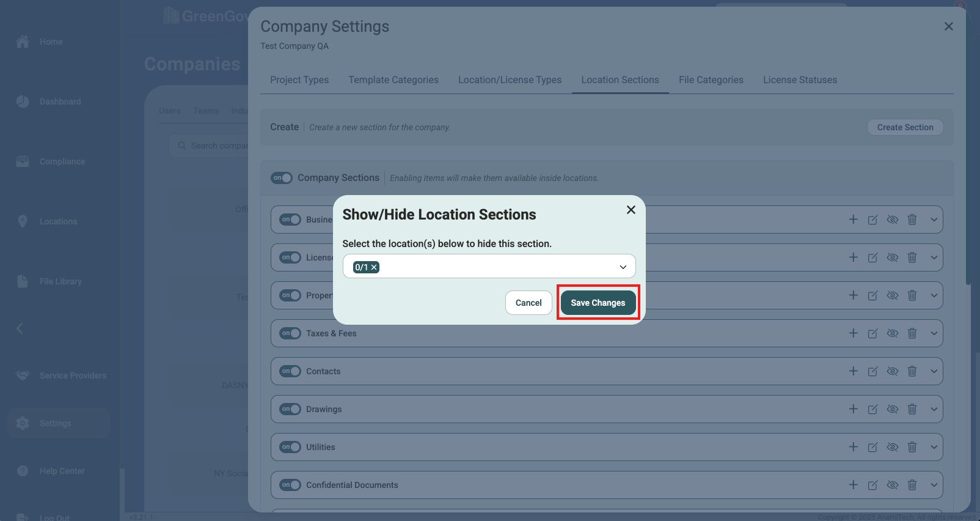Remove the 0/1 tag in location selector
Viewport: 980px width, 521px height.
(x=375, y=267)
